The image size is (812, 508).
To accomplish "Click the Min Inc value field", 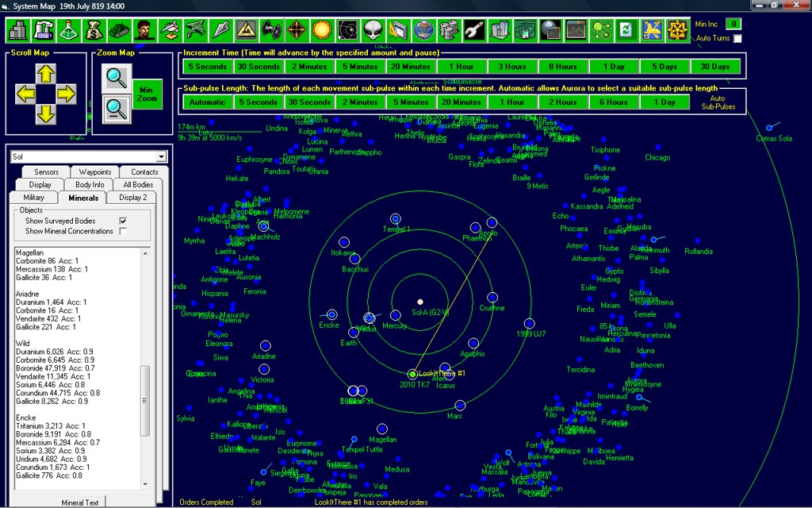I will coord(733,24).
